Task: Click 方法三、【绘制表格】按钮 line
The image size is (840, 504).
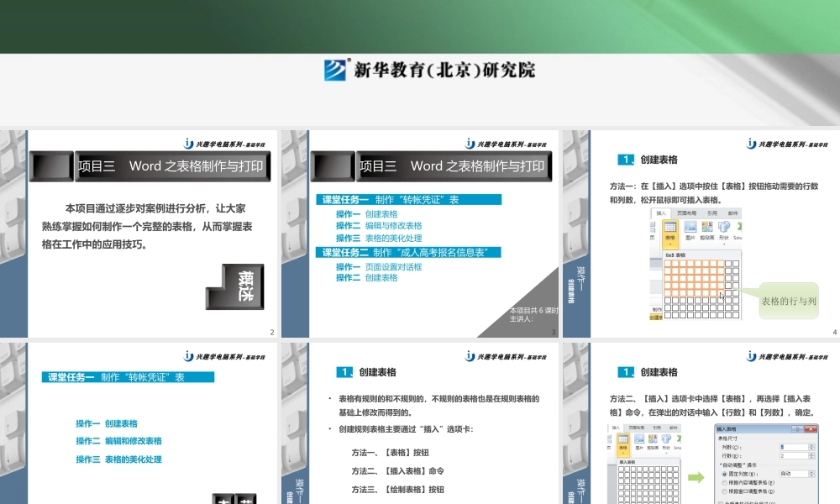Action: (397, 489)
